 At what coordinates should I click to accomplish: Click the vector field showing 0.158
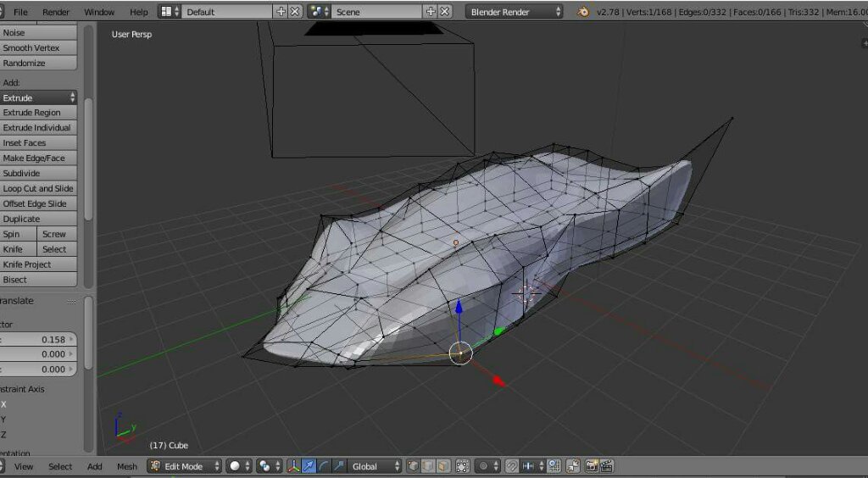click(x=38, y=339)
